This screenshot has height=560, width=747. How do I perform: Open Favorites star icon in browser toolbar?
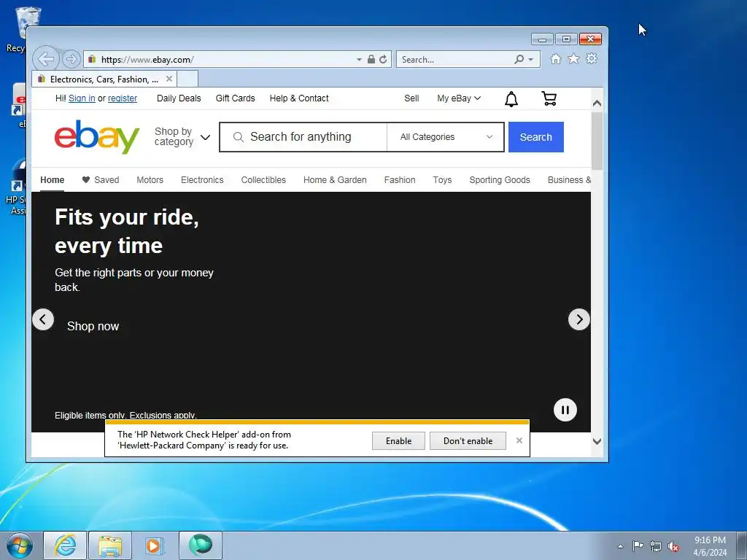coord(573,58)
